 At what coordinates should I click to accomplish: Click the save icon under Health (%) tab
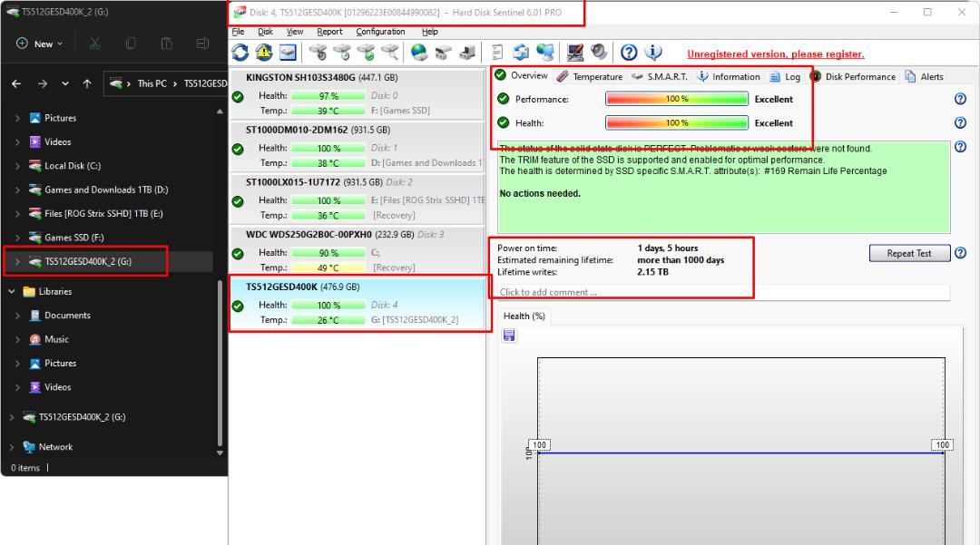click(x=509, y=336)
